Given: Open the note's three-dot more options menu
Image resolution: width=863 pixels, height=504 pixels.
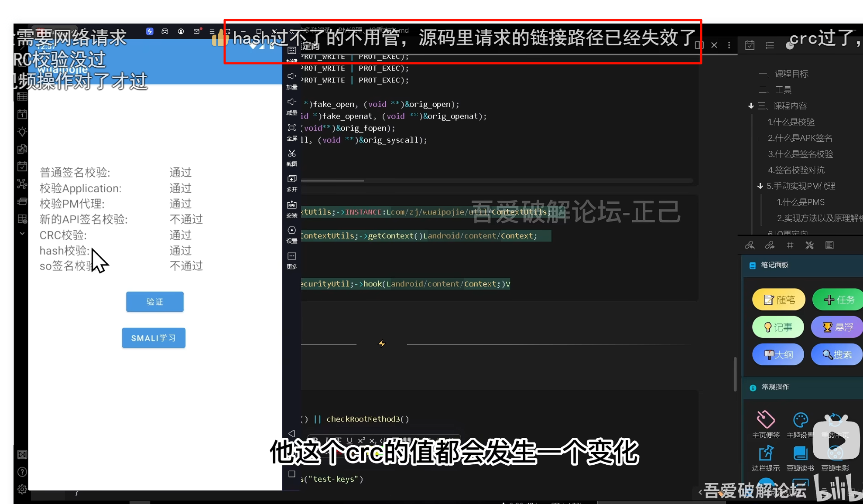Looking at the screenshot, I should (x=729, y=45).
